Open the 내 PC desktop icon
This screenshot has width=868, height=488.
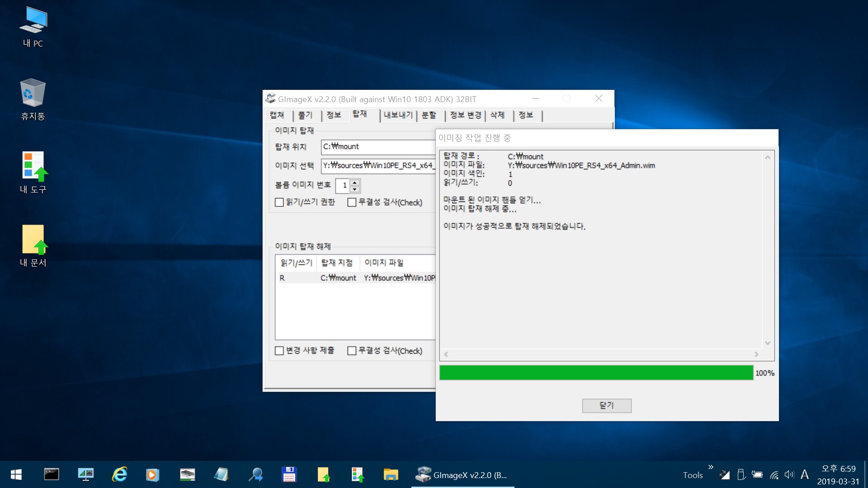[x=33, y=27]
